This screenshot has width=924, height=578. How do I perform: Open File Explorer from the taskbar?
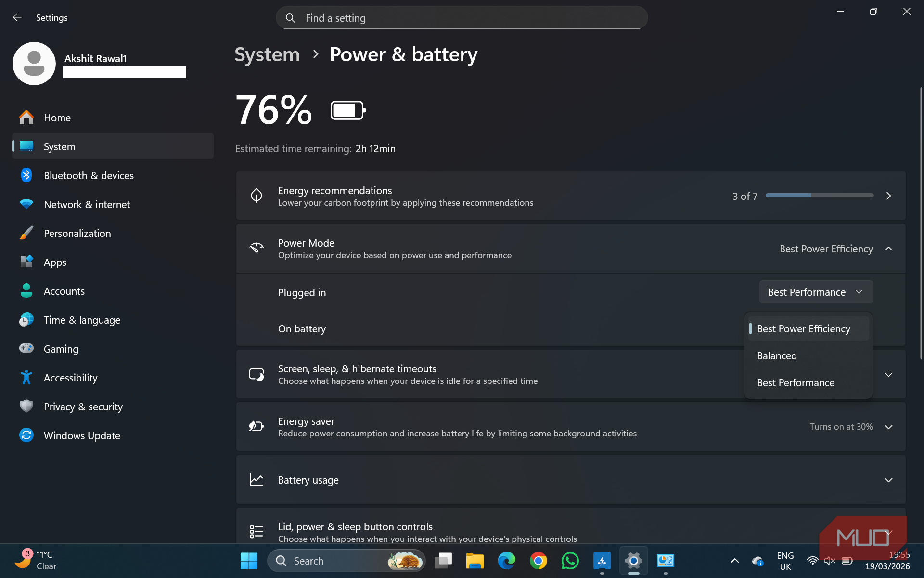coord(475,561)
